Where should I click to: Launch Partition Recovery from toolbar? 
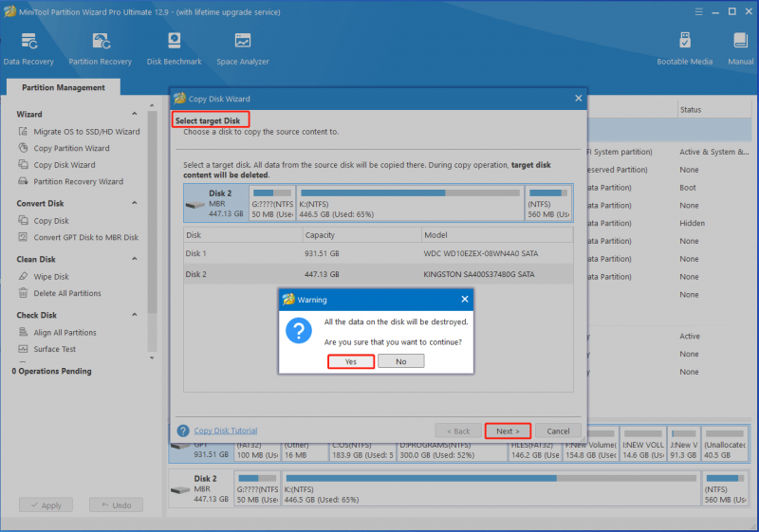point(101,48)
